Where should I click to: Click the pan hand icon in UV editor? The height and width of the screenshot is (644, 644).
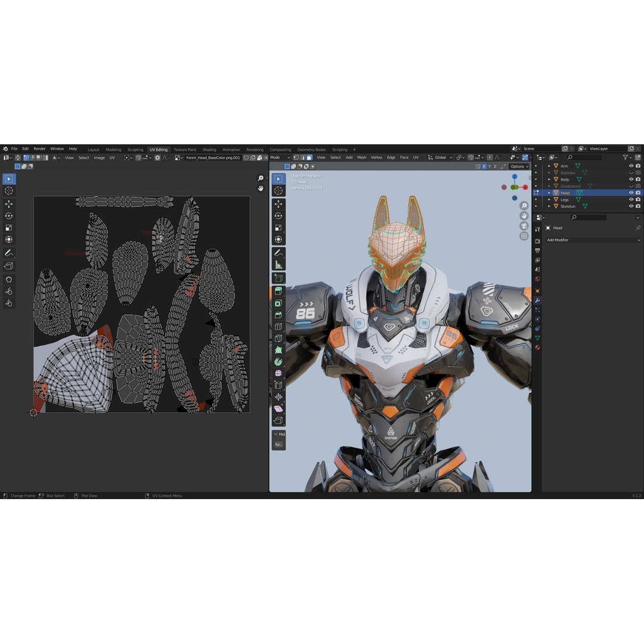[x=261, y=188]
